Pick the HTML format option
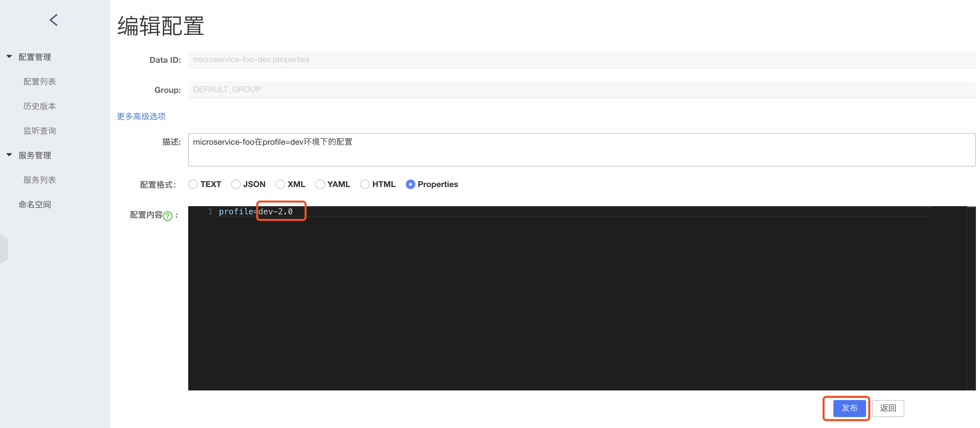The image size is (980, 428). [365, 184]
